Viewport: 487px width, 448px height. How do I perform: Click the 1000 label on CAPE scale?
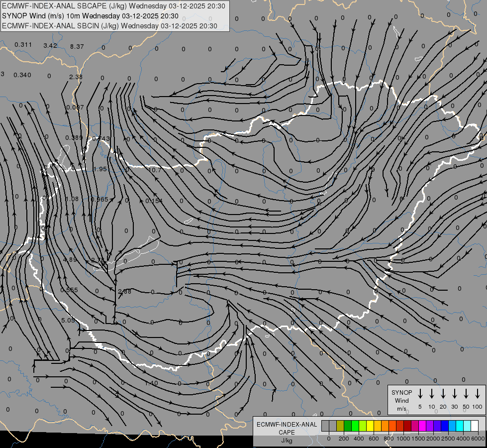click(x=403, y=439)
